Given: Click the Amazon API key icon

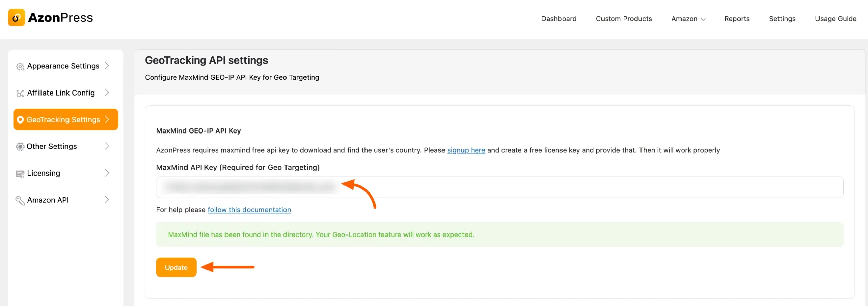Looking at the screenshot, I should 20,200.
